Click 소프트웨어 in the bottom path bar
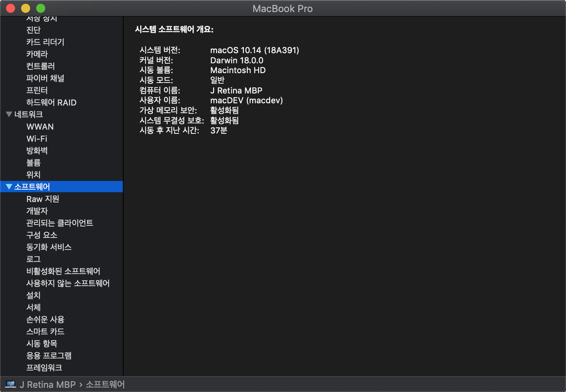The width and height of the screenshot is (566, 392). tap(105, 384)
